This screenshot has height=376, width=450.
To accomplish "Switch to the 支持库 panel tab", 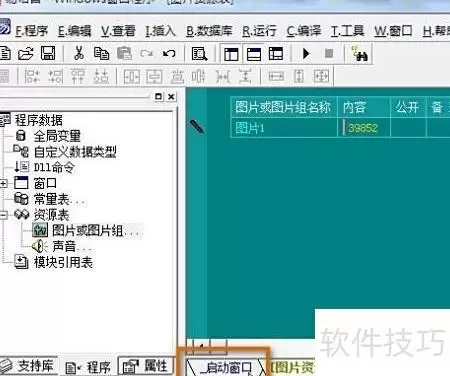I will point(28,366).
